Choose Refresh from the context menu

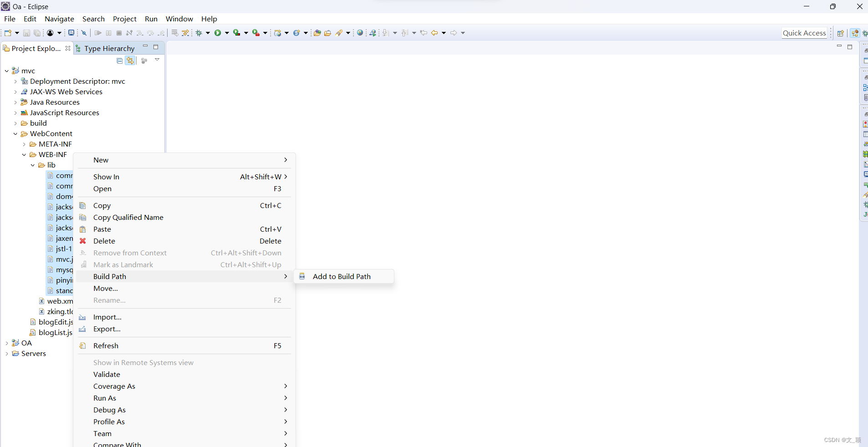106,345
